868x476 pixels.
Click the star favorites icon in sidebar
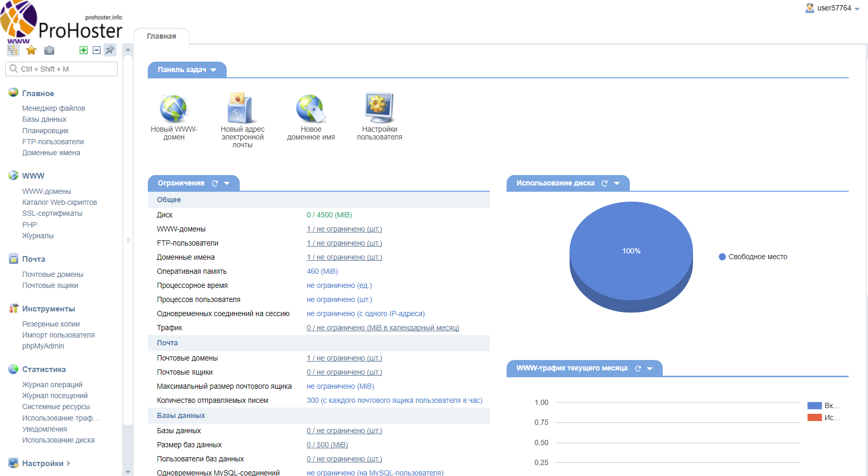(31, 50)
